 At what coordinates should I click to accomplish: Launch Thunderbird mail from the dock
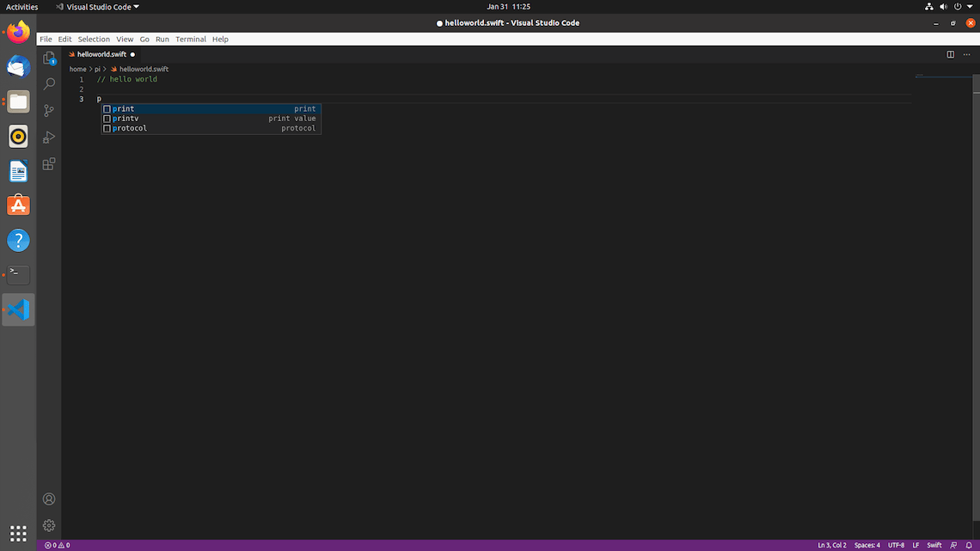tap(18, 66)
